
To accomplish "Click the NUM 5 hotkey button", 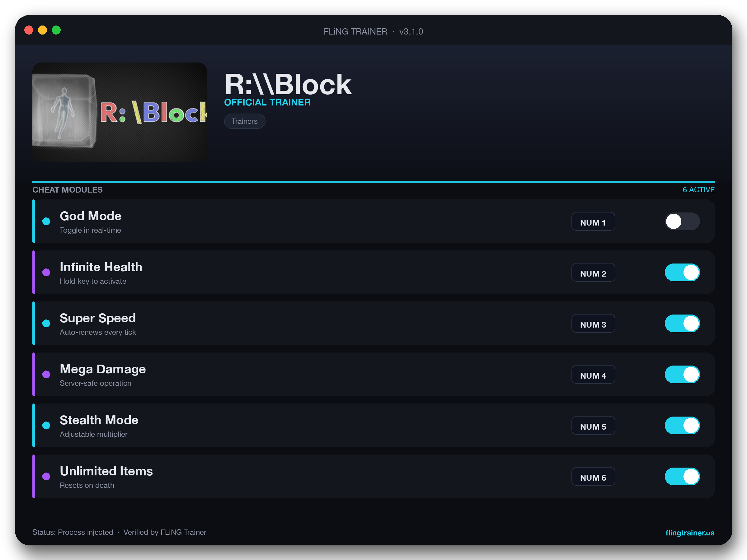I will 593,425.
